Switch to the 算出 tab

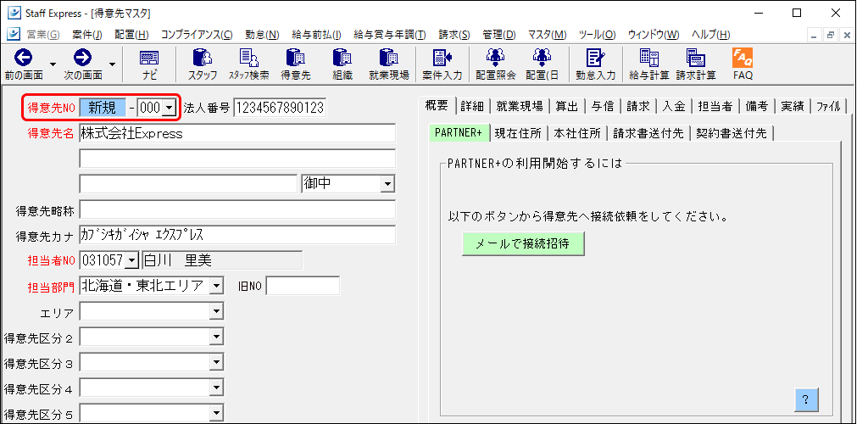tap(567, 107)
